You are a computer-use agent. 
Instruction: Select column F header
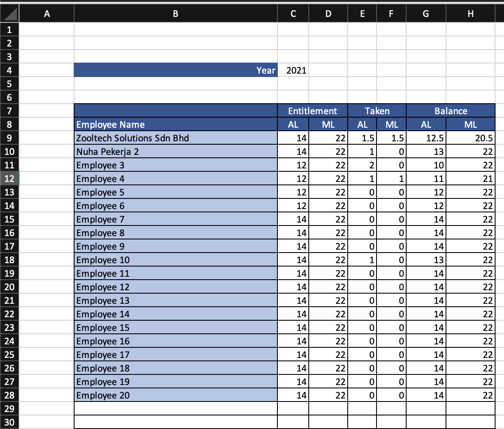point(391,14)
